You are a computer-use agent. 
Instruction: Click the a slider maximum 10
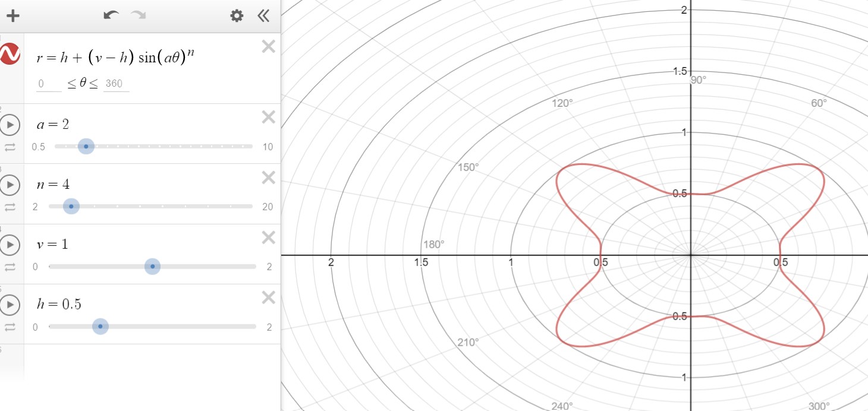(x=268, y=147)
